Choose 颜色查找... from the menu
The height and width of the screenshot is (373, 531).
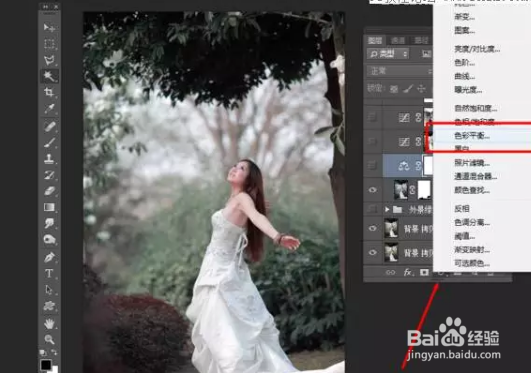(472, 190)
